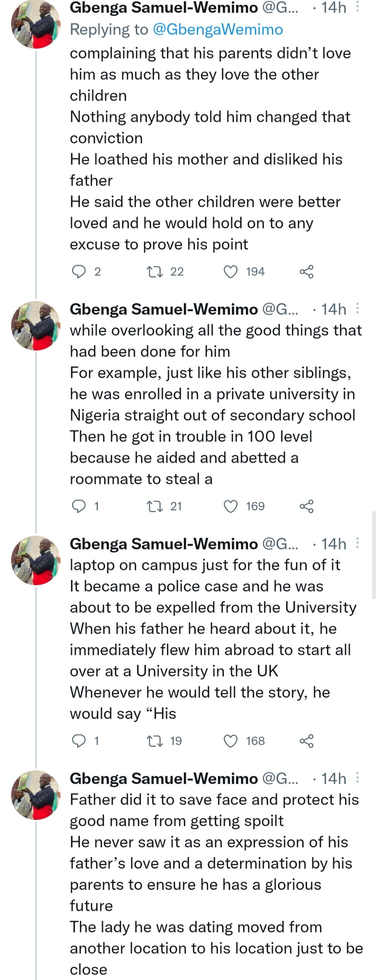
Task: Open more options on the first tweet
Action: coord(357,7)
